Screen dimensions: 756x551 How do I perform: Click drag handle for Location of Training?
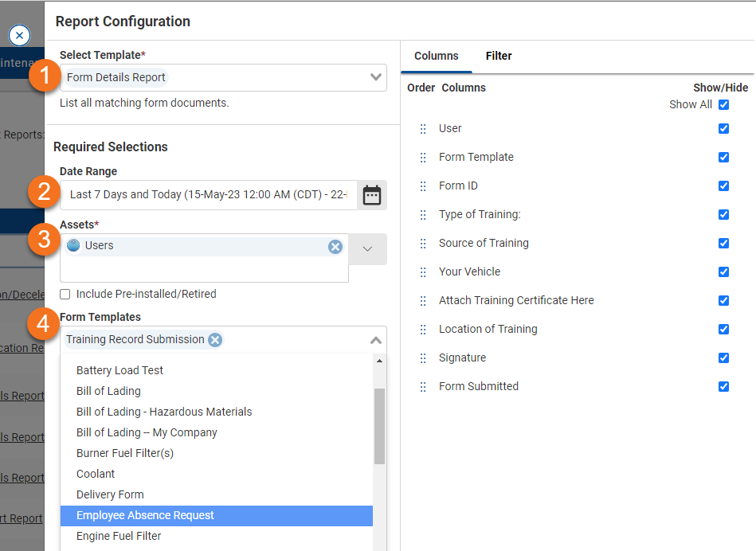(423, 330)
